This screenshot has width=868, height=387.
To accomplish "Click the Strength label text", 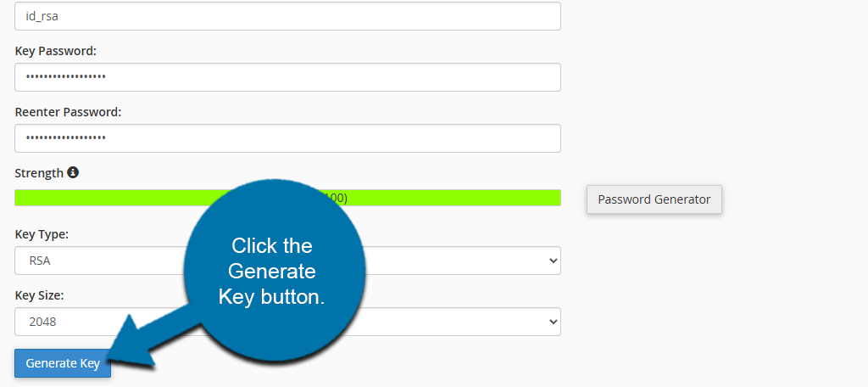I will click(39, 173).
